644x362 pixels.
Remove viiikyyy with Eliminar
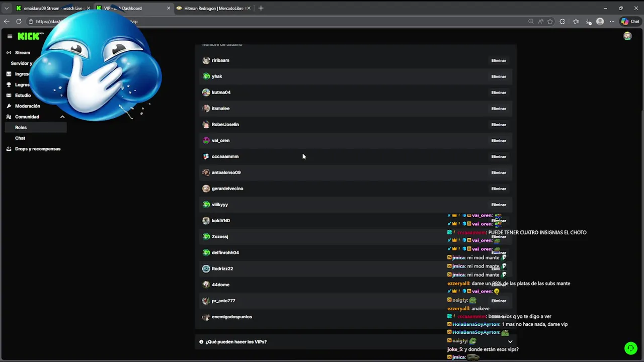[499, 205]
